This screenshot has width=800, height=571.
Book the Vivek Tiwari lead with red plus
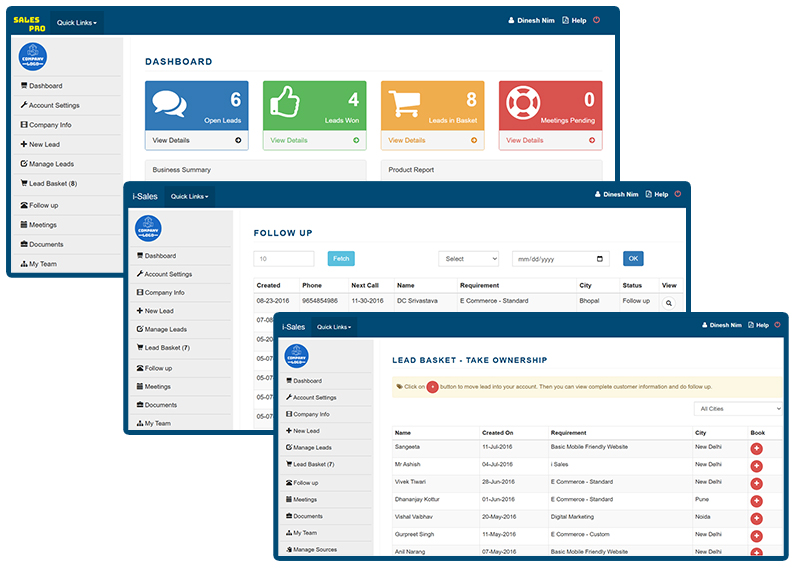(756, 483)
